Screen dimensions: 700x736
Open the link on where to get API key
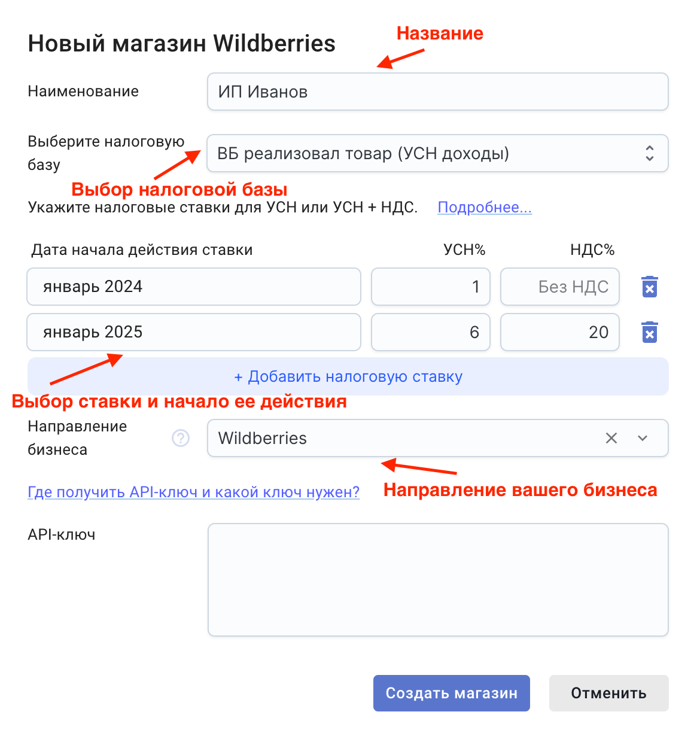(x=193, y=492)
